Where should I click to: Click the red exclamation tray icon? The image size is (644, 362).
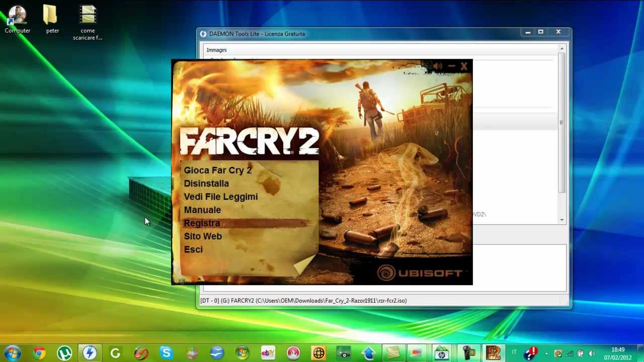[x=531, y=353]
